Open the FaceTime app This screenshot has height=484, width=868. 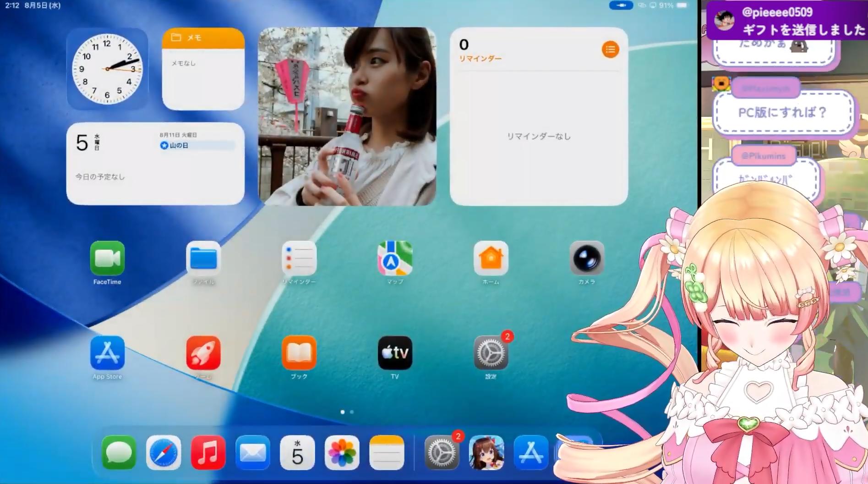107,258
